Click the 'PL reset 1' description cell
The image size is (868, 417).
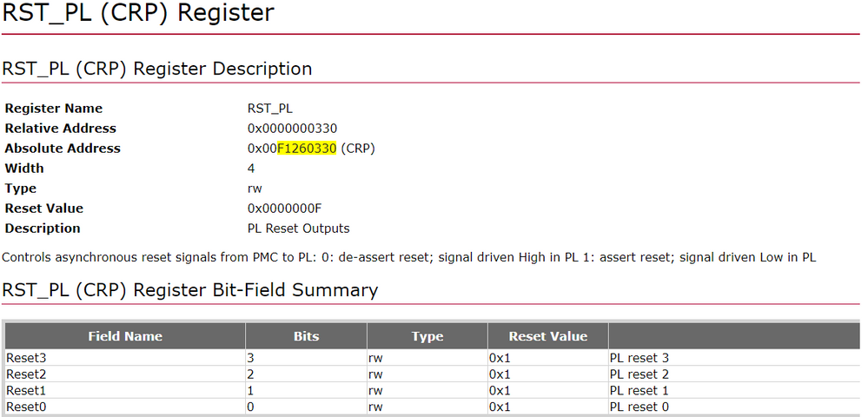(734, 390)
